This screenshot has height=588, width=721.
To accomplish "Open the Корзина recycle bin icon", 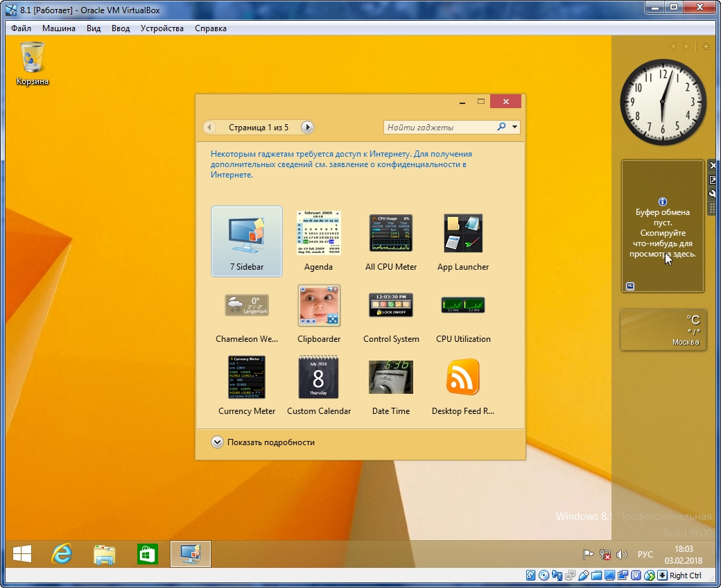I will point(32,63).
